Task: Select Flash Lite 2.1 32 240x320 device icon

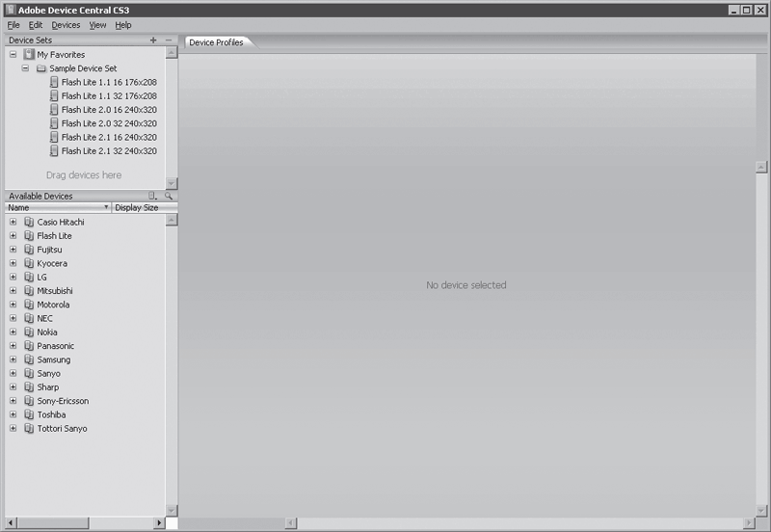Action: pyautogui.click(x=54, y=151)
